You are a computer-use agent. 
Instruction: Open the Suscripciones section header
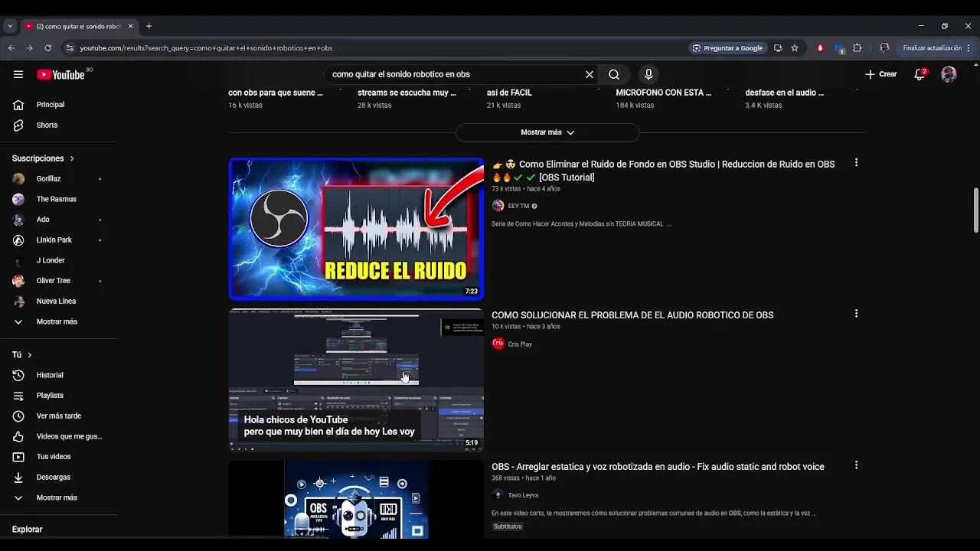click(44, 158)
